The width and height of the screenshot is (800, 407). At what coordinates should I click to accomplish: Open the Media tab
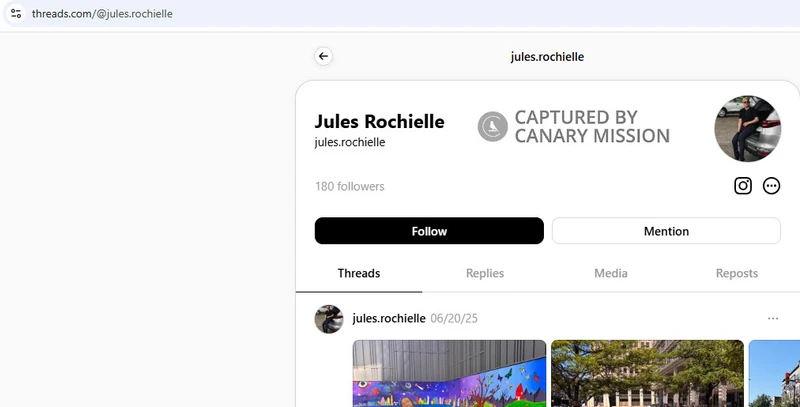click(611, 273)
